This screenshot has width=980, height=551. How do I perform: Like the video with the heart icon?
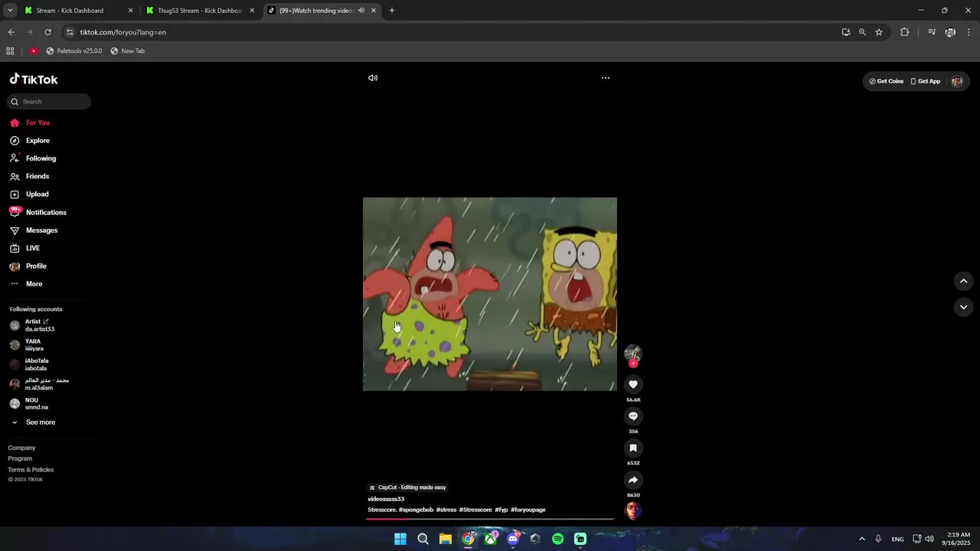pyautogui.click(x=633, y=384)
